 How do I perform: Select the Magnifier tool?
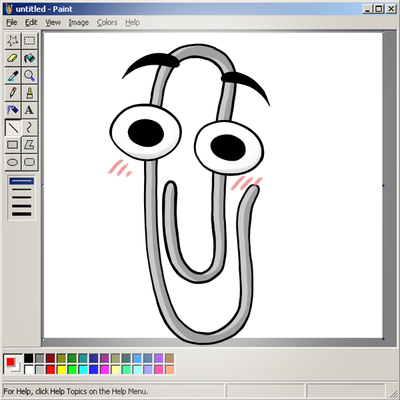(x=30, y=76)
